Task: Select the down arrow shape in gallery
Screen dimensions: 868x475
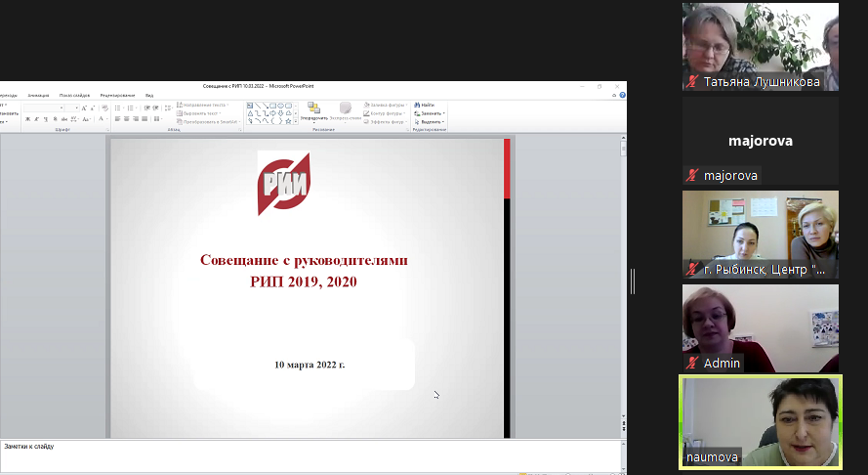Action: [x=280, y=113]
